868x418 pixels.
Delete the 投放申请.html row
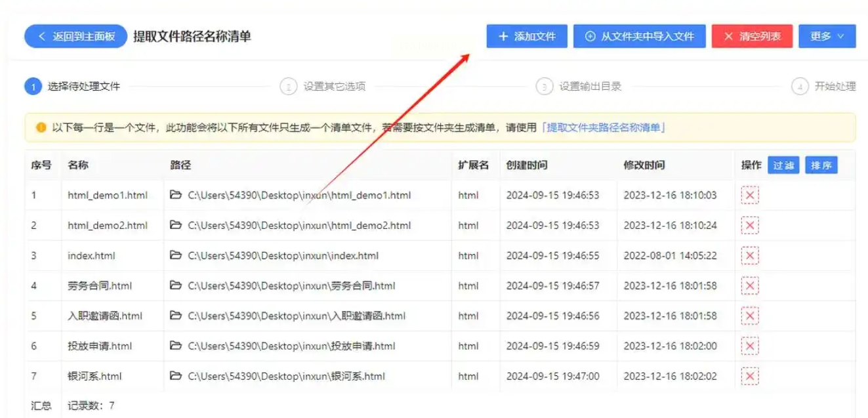[x=750, y=346]
